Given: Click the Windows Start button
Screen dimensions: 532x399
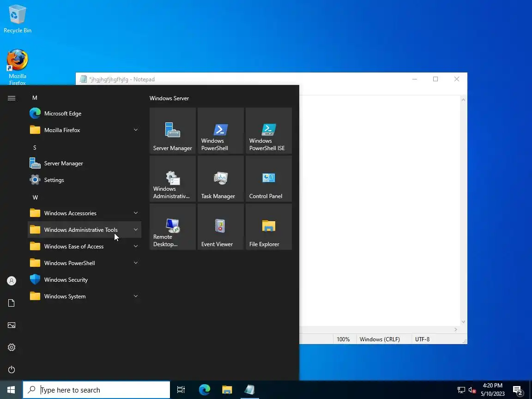Looking at the screenshot, I should pyautogui.click(x=11, y=390).
